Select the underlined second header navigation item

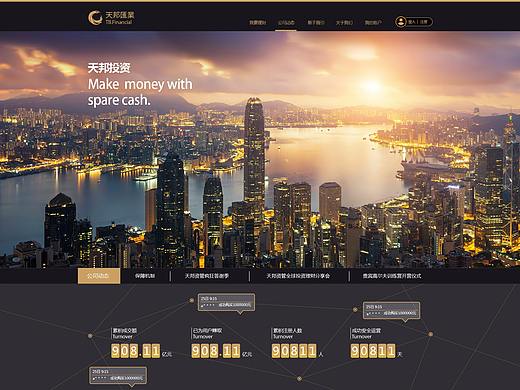(286, 23)
